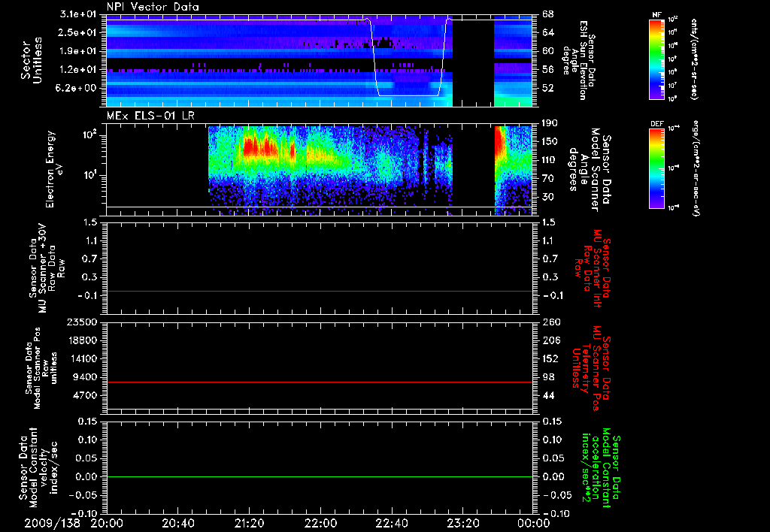Viewport: 770px width, 532px height.
Task: Click the green 'Model Constant acceleration' label
Action: (x=600, y=469)
